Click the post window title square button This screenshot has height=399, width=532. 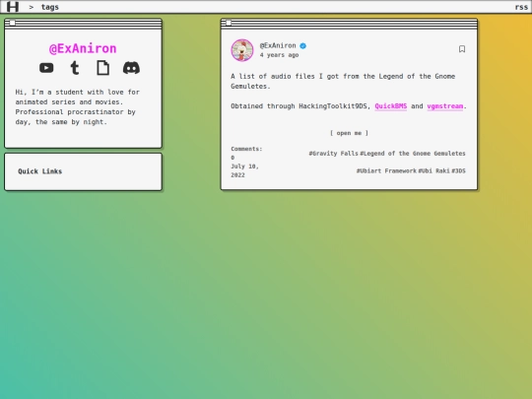click(x=229, y=23)
